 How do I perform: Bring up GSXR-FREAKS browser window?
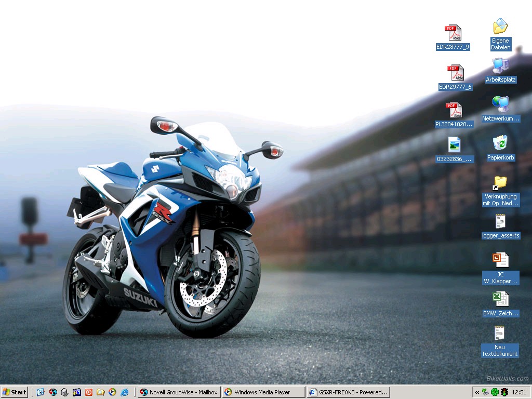coord(348,392)
